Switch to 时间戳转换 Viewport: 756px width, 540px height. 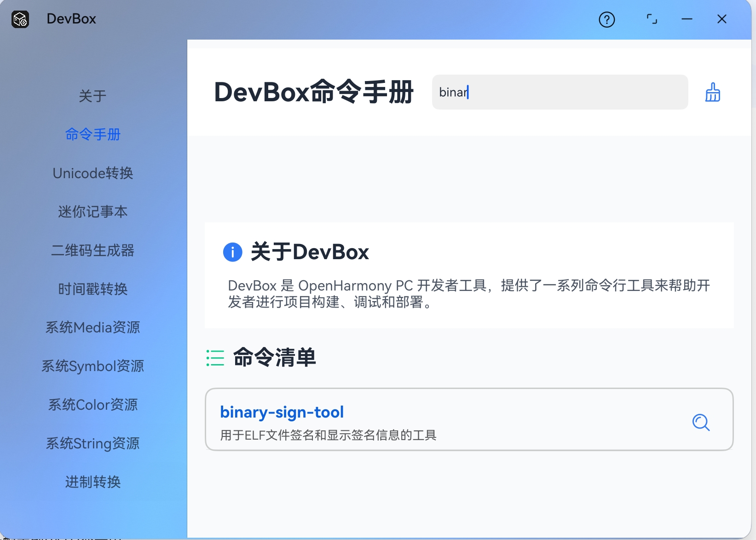tap(92, 289)
